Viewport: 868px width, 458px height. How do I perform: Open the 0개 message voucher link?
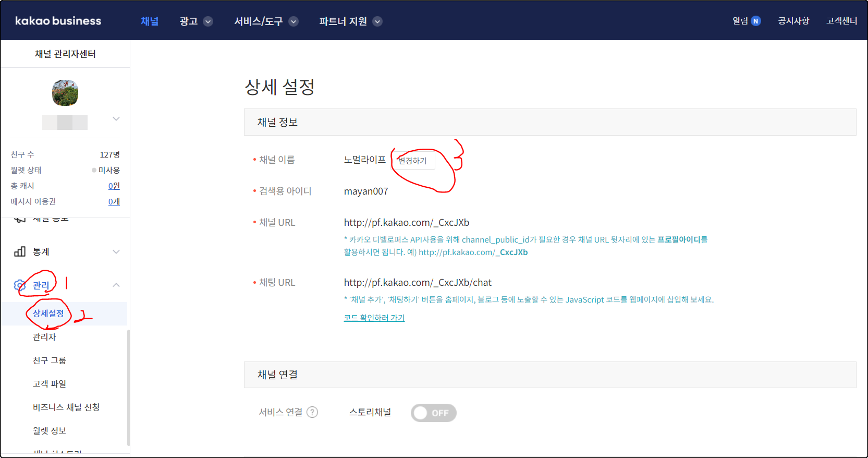click(x=114, y=201)
